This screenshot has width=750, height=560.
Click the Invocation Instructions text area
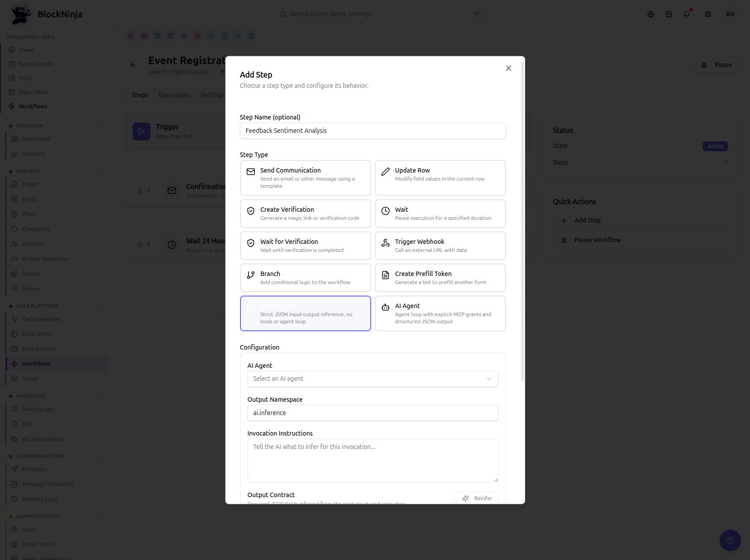(373, 461)
